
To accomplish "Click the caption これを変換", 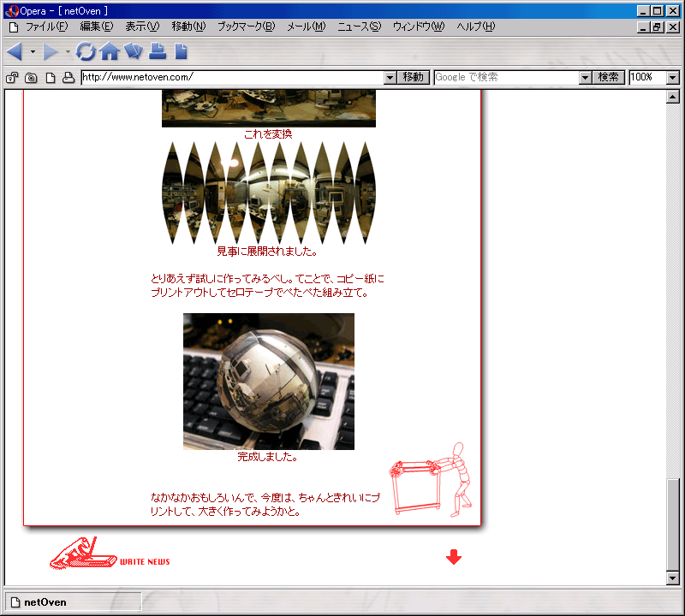I will coord(268,134).
